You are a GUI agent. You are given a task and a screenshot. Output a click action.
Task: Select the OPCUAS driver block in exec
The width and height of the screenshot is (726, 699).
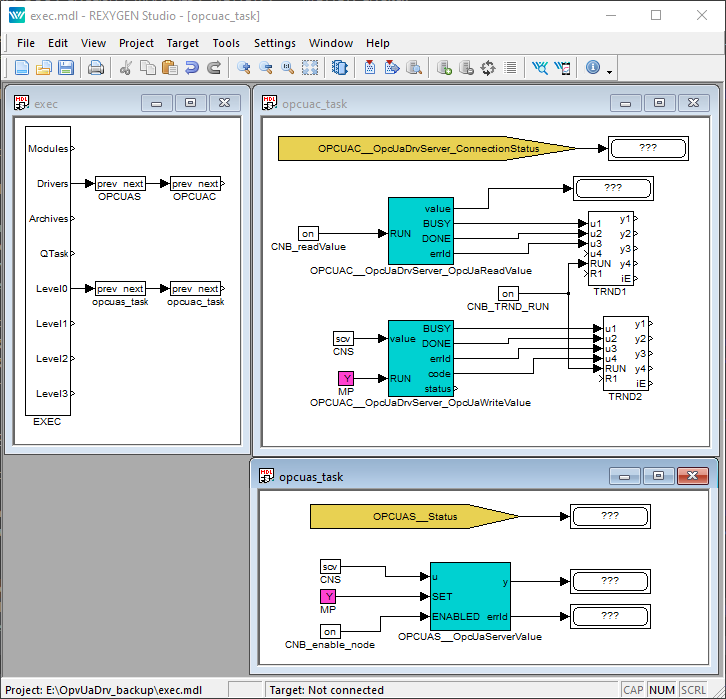120,184
